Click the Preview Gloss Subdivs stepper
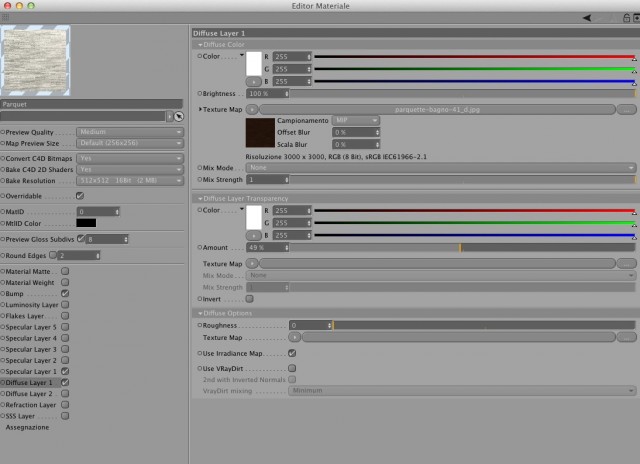 (126, 239)
